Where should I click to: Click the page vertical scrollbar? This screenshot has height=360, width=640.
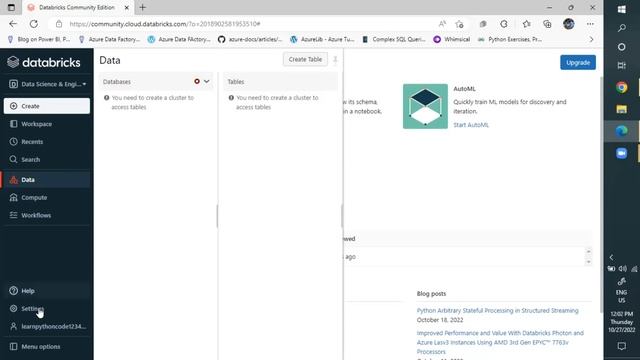point(601,194)
